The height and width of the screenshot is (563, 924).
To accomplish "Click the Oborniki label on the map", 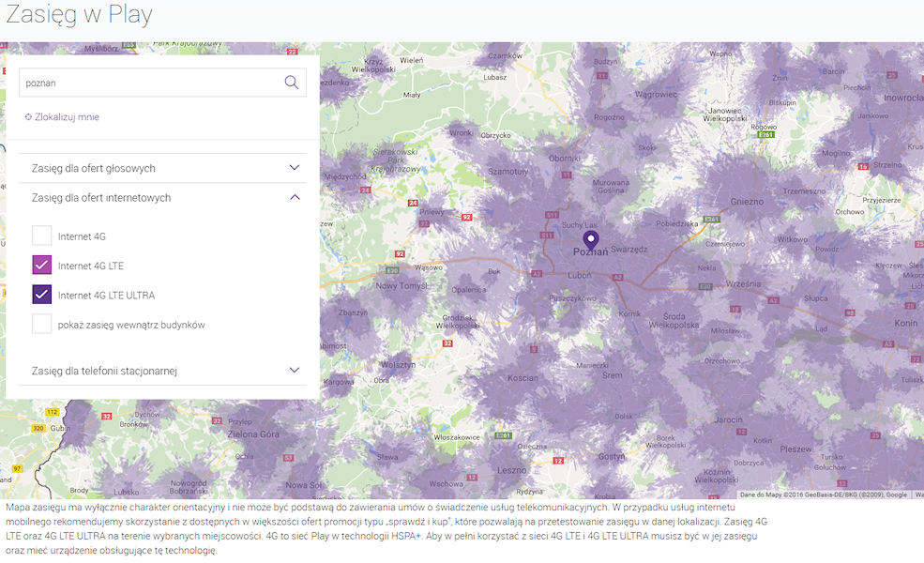I will (565, 158).
